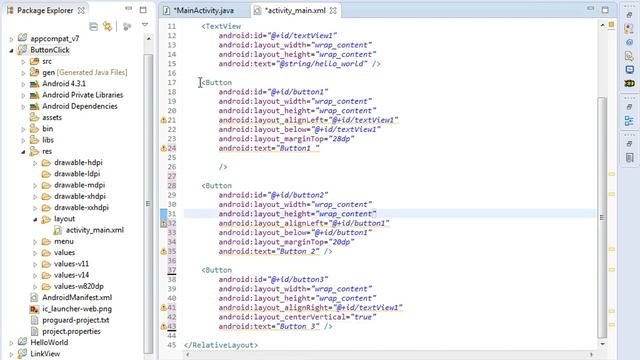
Task: Select the bin folder
Action: click(x=41, y=129)
